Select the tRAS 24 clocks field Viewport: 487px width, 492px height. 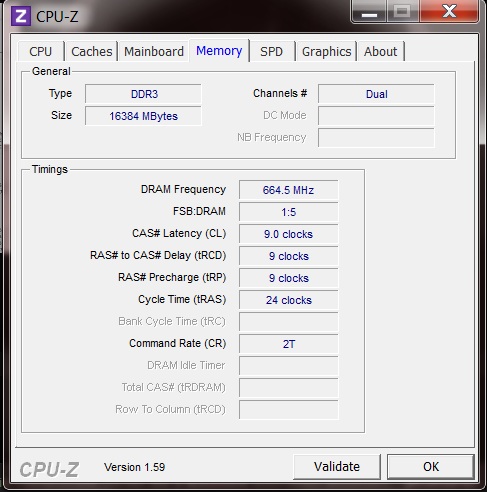[x=289, y=300]
